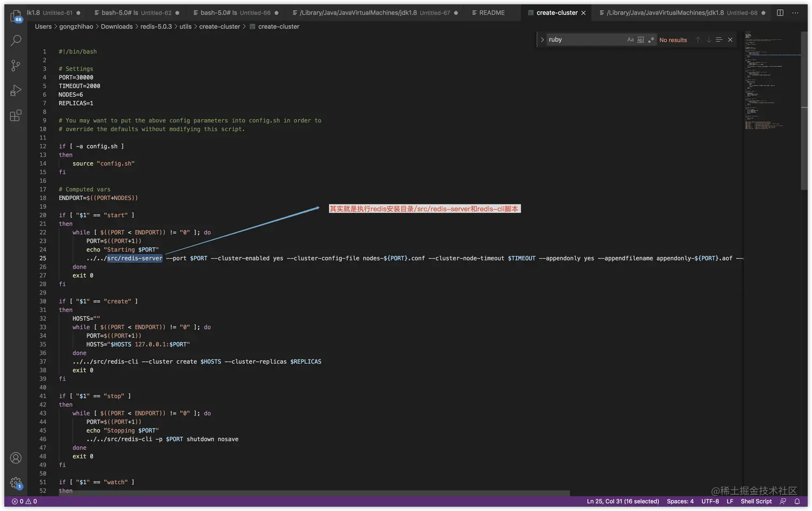Viewport: 812px width, 511px height.
Task: Select the create-cluster tab
Action: coord(556,13)
